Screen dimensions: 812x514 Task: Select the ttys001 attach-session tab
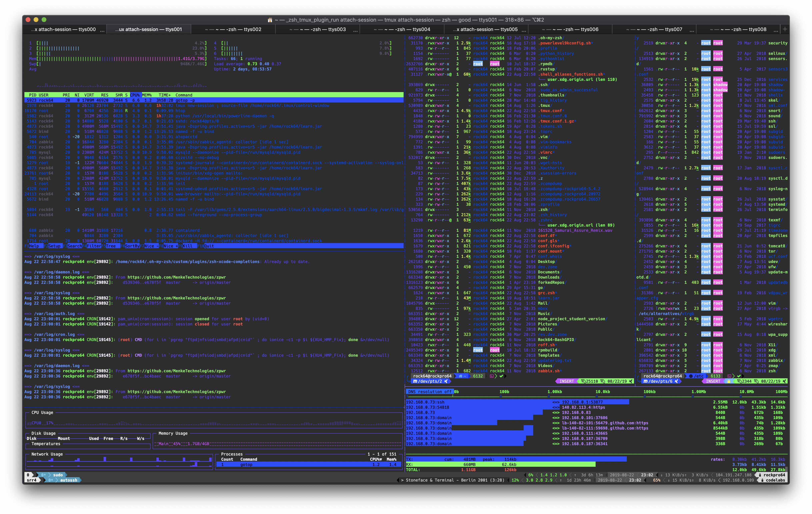[149, 29]
